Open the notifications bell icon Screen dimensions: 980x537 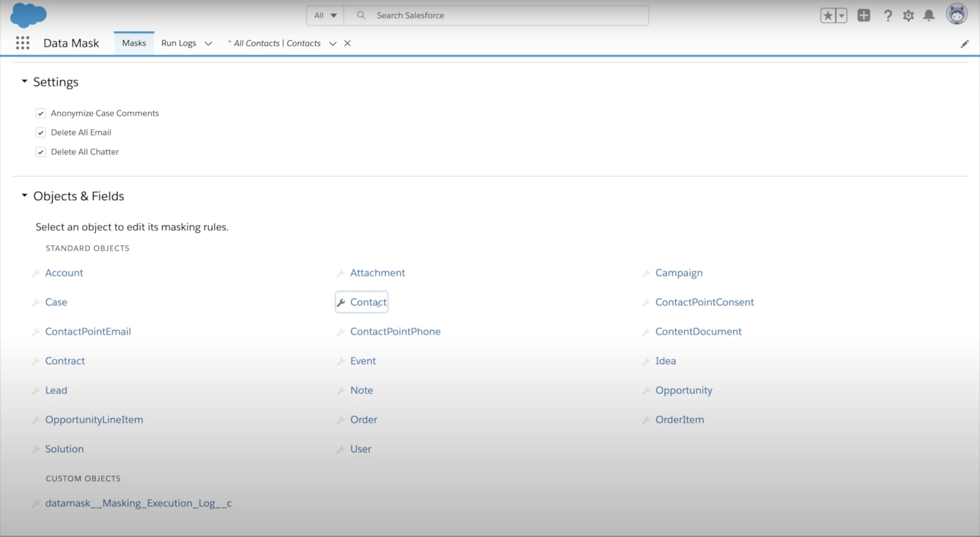929,15
